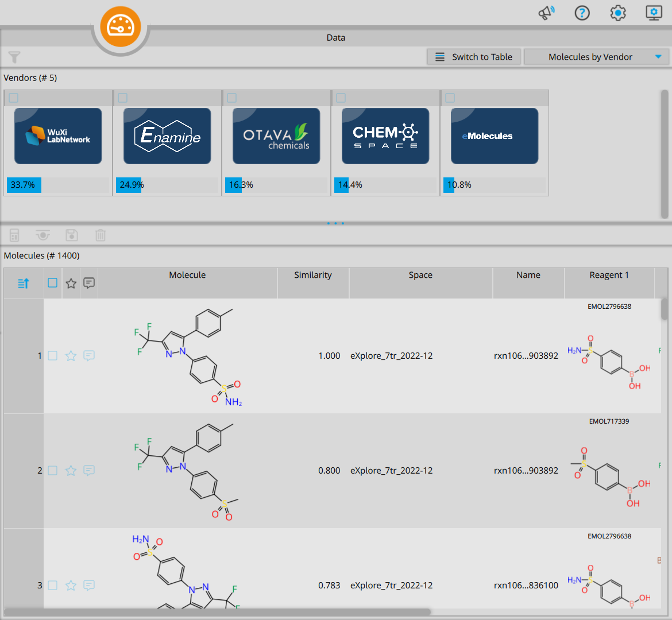Click the monitor display settings icon
672x620 pixels.
[654, 13]
